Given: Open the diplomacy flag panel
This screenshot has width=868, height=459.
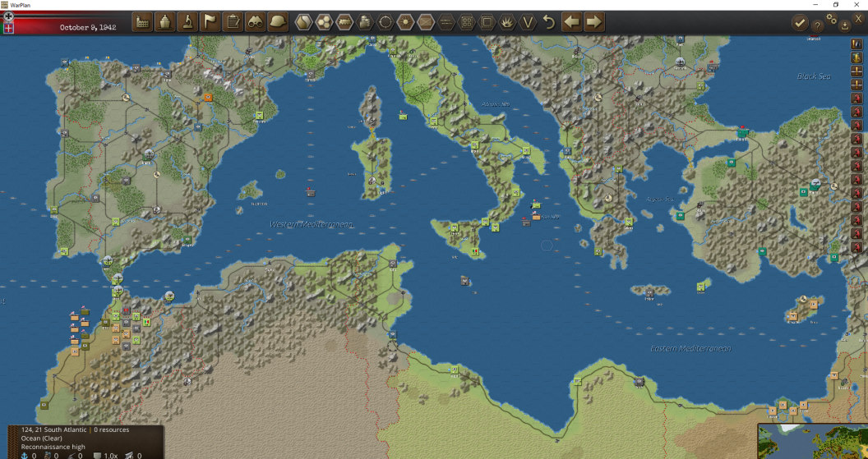Looking at the screenshot, I should tap(210, 22).
